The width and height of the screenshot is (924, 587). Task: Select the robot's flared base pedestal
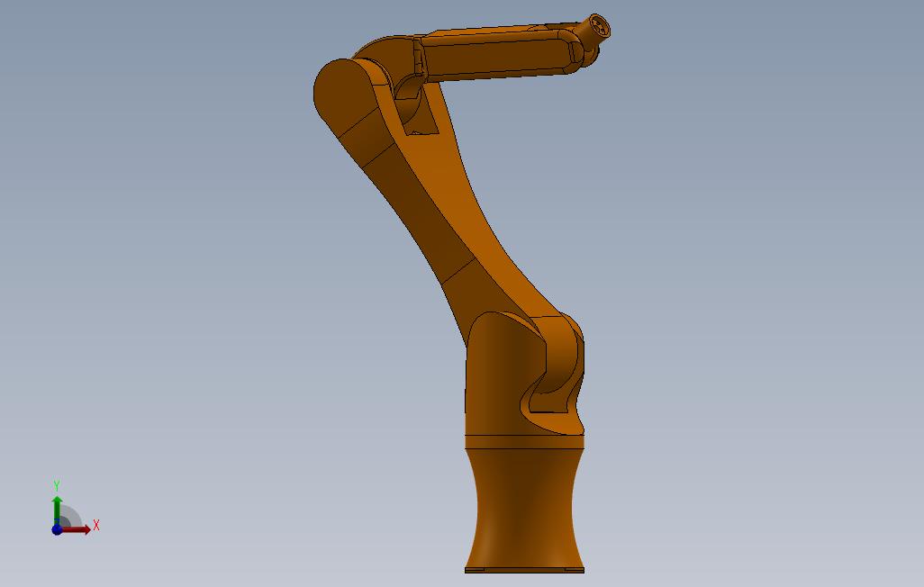524,510
